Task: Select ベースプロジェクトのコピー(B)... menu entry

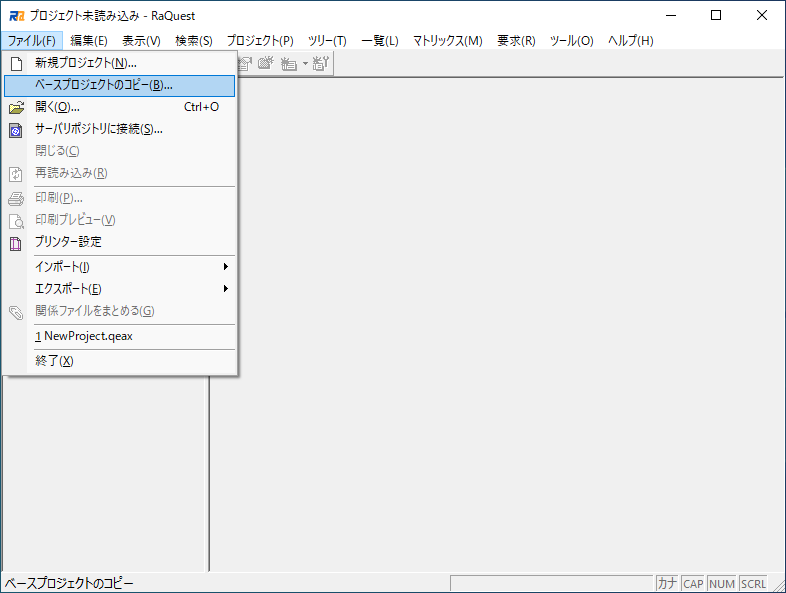Action: (119, 85)
